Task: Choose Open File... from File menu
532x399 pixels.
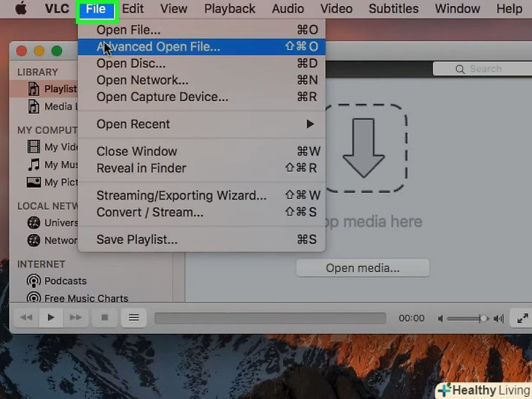Action: point(202,30)
